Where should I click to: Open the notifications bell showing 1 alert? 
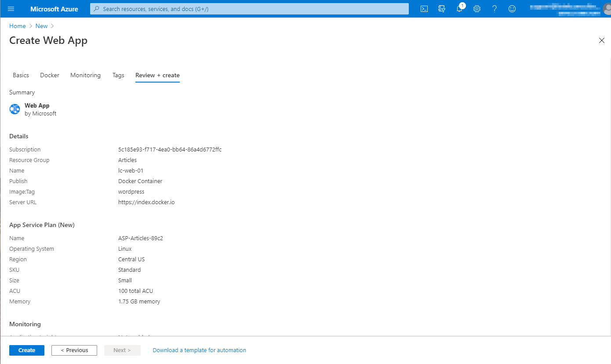(x=459, y=9)
